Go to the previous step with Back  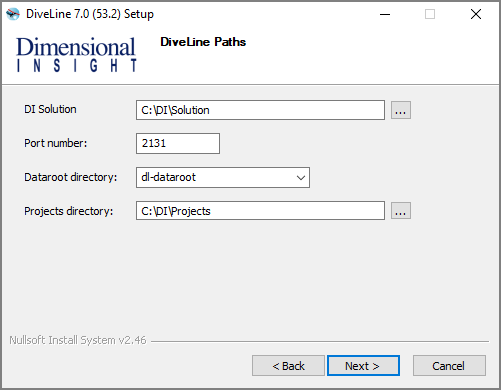(288, 366)
